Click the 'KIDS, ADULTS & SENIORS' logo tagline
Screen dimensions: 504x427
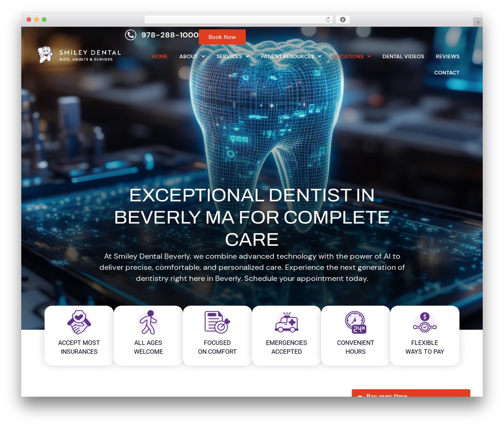click(x=86, y=59)
